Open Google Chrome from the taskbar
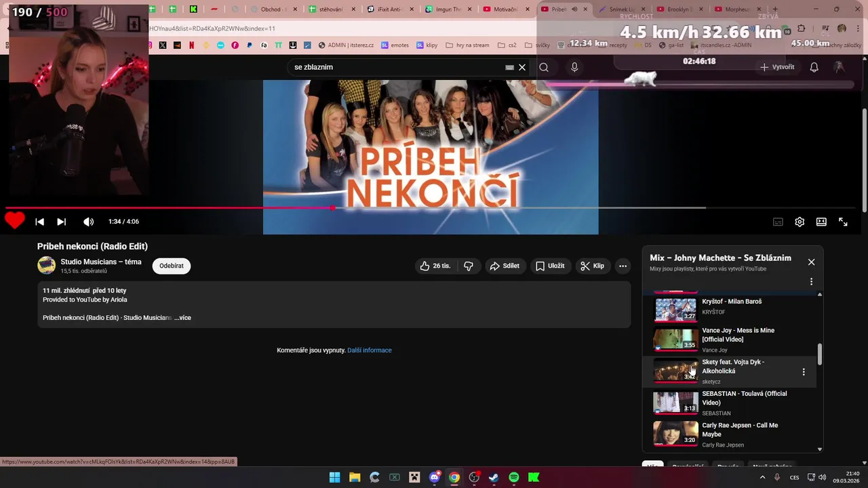 click(454, 477)
